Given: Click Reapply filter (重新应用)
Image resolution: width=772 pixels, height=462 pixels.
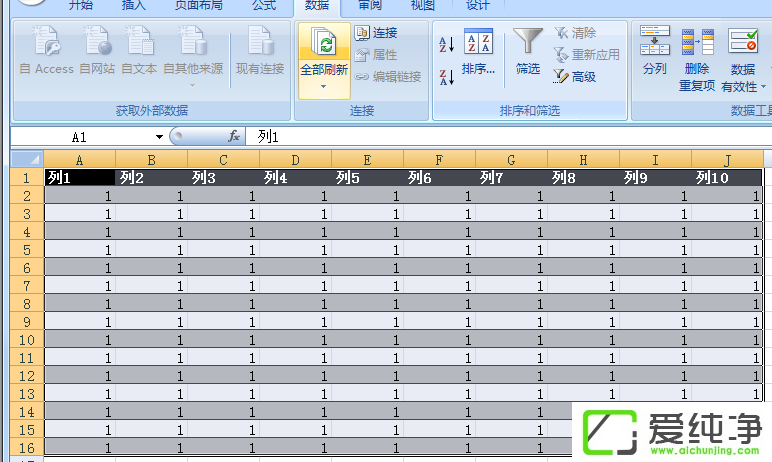Looking at the screenshot, I should click(586, 55).
